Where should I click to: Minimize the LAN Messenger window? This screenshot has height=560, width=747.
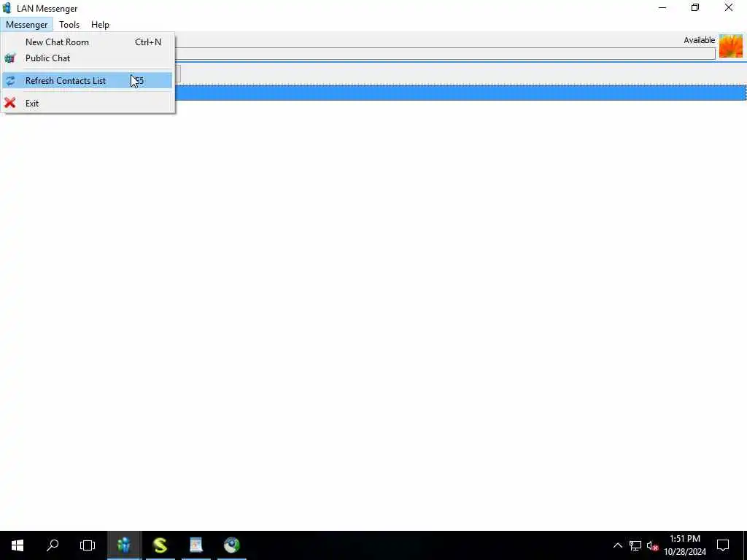point(662,7)
